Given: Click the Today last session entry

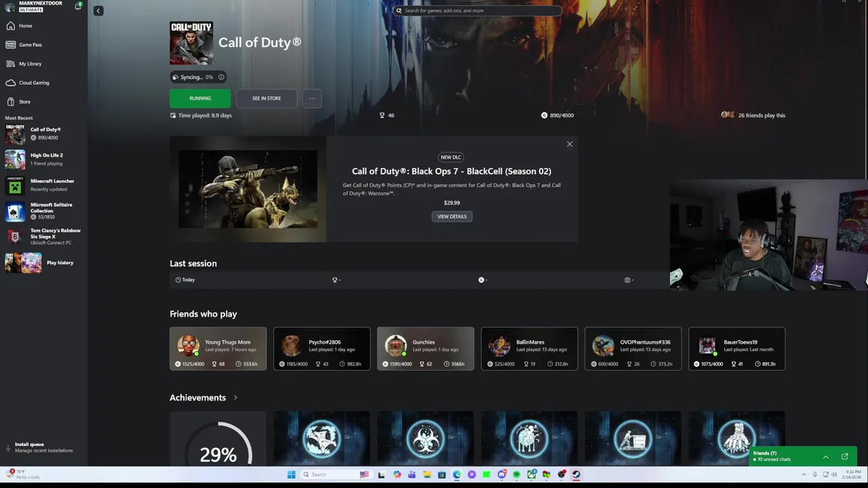Looking at the screenshot, I should 185,280.
